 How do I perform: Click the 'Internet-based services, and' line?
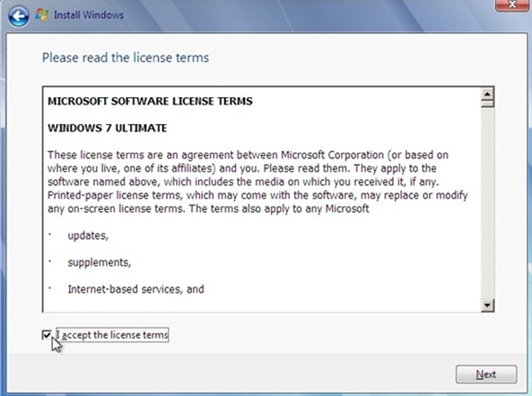pos(135,289)
